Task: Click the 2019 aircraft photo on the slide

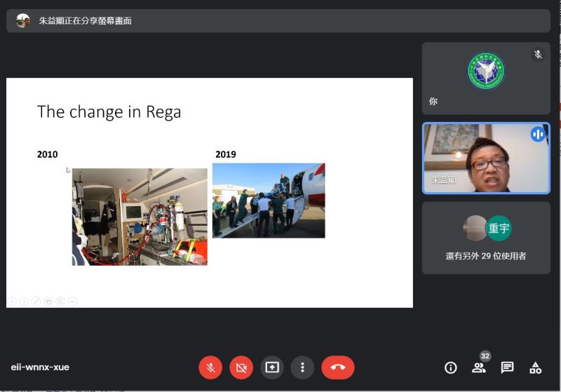Action: click(x=269, y=201)
